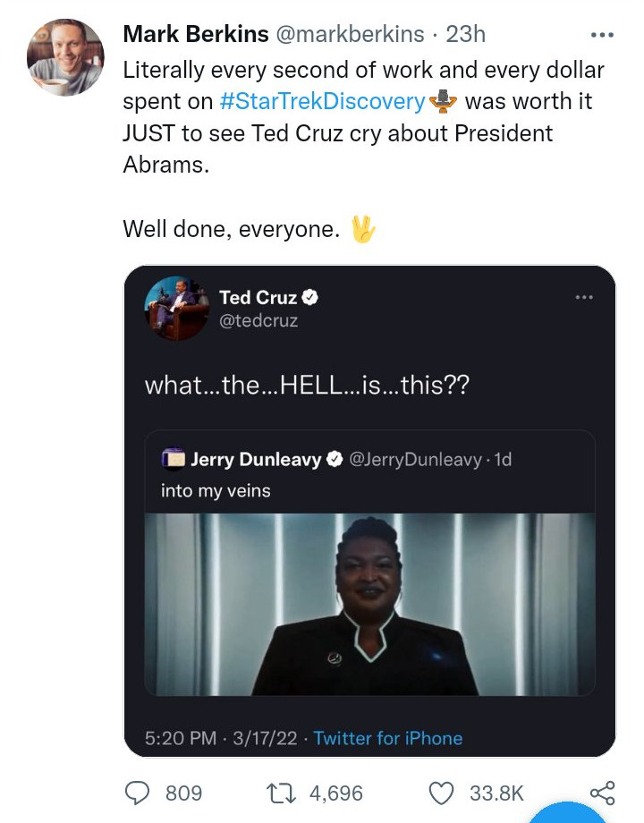
Task: Click the Twitter for iPhone source link
Action: (387, 738)
